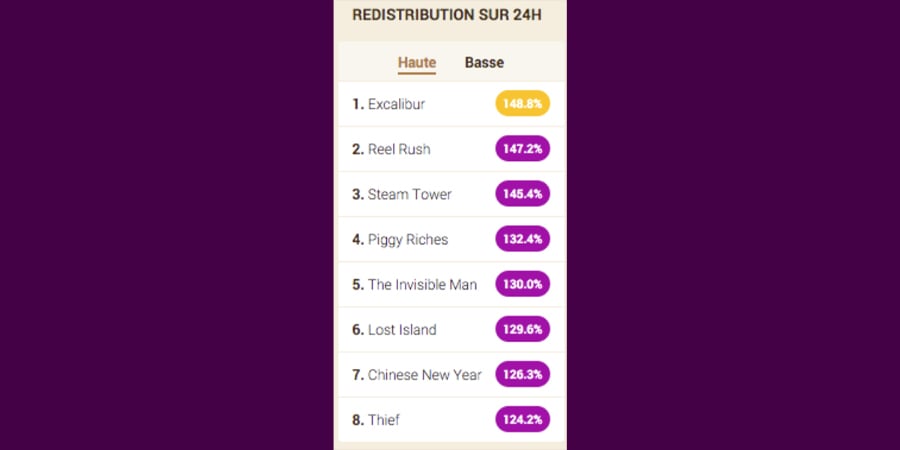Image resolution: width=900 pixels, height=450 pixels.
Task: Open the Piggy Riches game link
Action: pyautogui.click(x=408, y=239)
